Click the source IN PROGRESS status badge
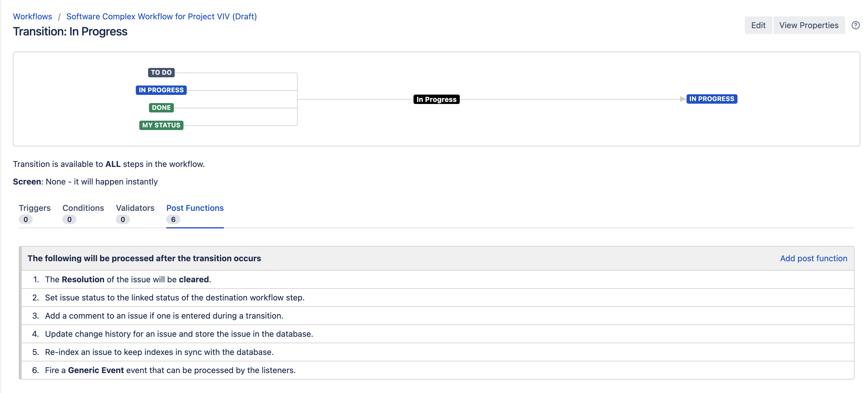 pyautogui.click(x=161, y=90)
